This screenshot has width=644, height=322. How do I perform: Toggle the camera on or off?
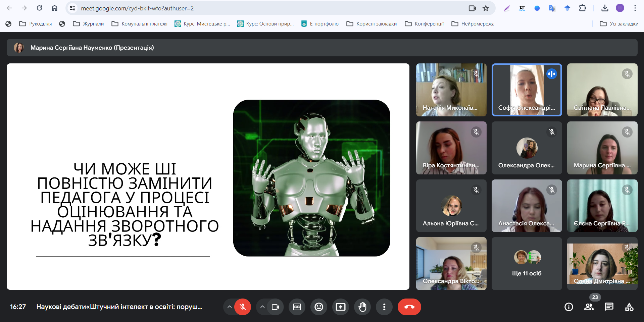point(275,307)
